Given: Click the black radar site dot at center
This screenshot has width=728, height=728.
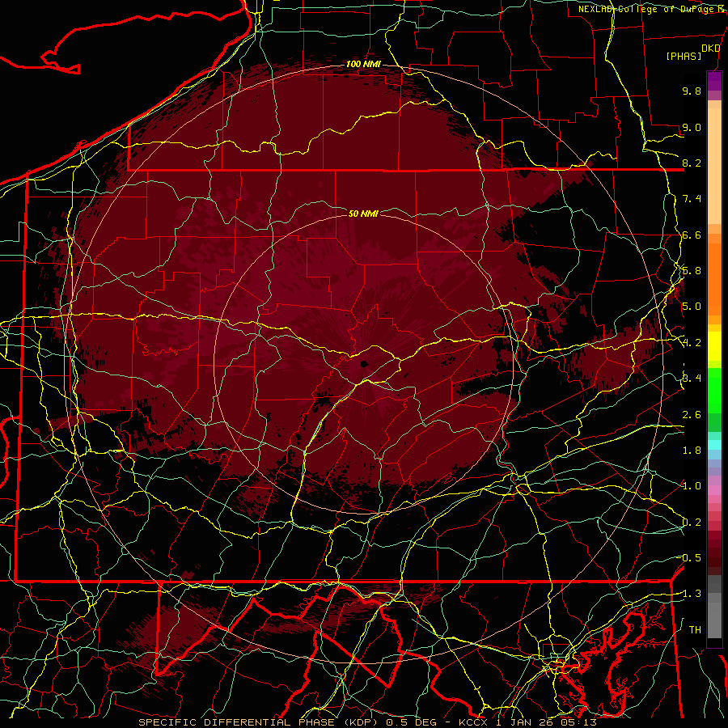Looking at the screenshot, I should point(363,364).
